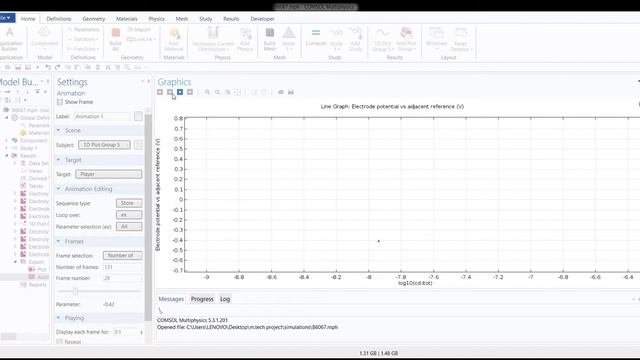
Task: Open the Definitions ribbon tab
Action: point(59,19)
